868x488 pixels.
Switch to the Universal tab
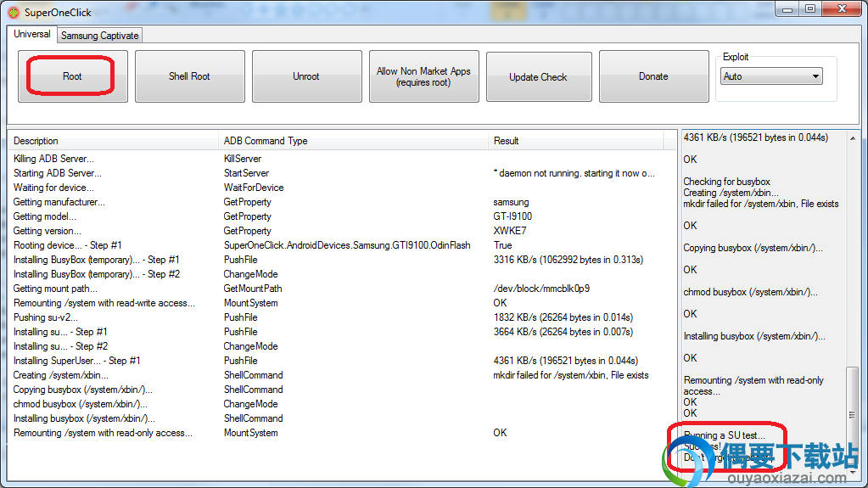click(32, 34)
